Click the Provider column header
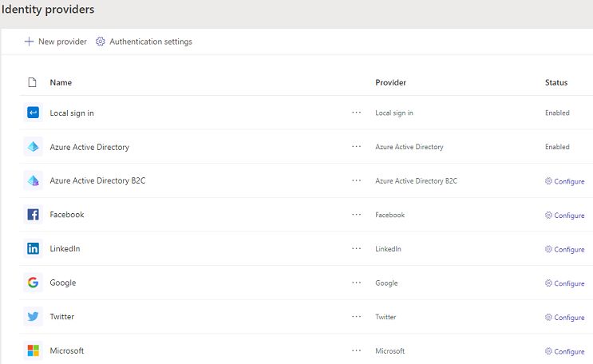Viewport: 593px width, 364px height. (390, 82)
